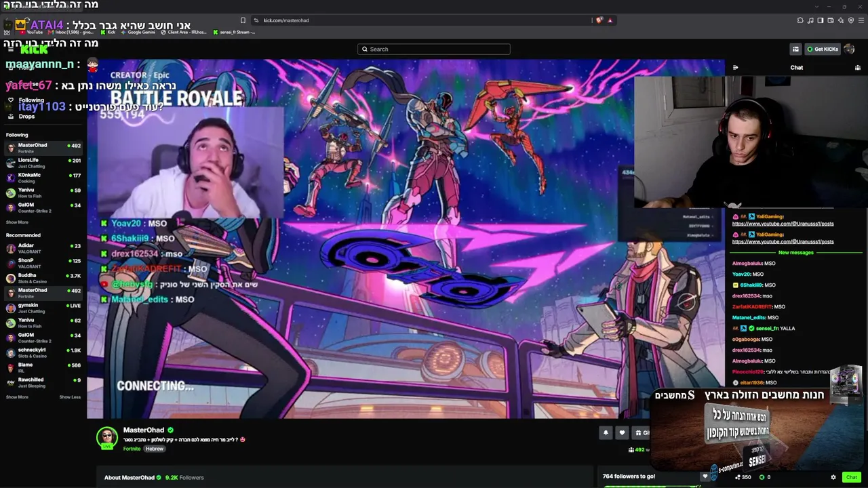Send message with the green Chat button
Screen dimensions: 868x488
tap(852, 477)
